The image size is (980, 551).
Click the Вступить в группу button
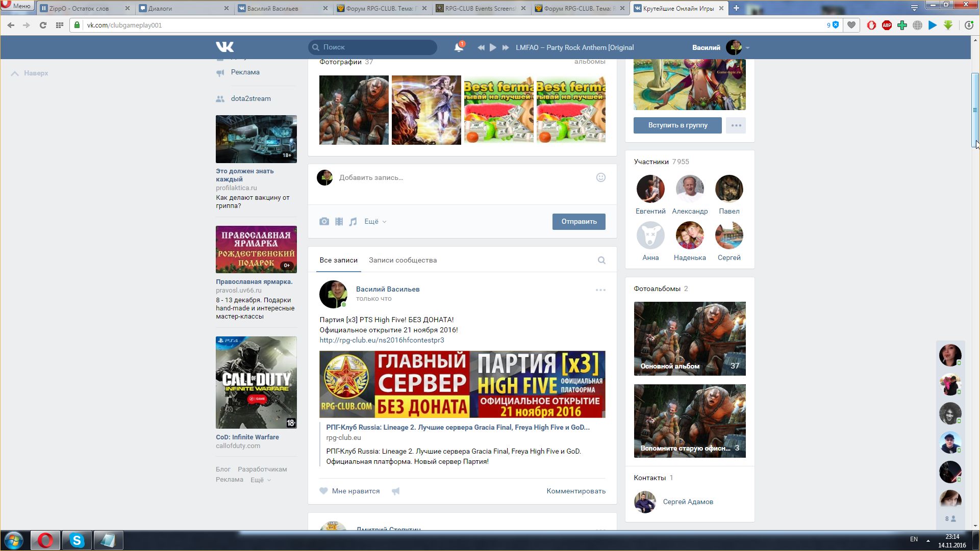[x=677, y=125]
